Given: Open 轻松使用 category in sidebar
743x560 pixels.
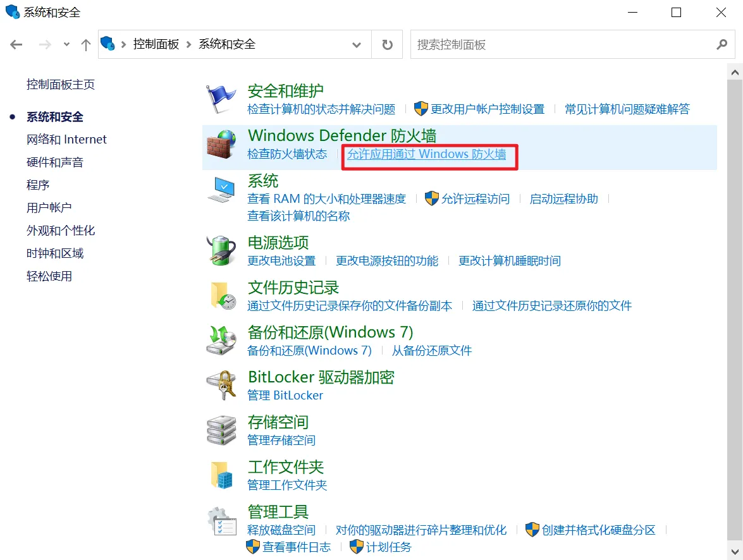Looking at the screenshot, I should click(49, 276).
